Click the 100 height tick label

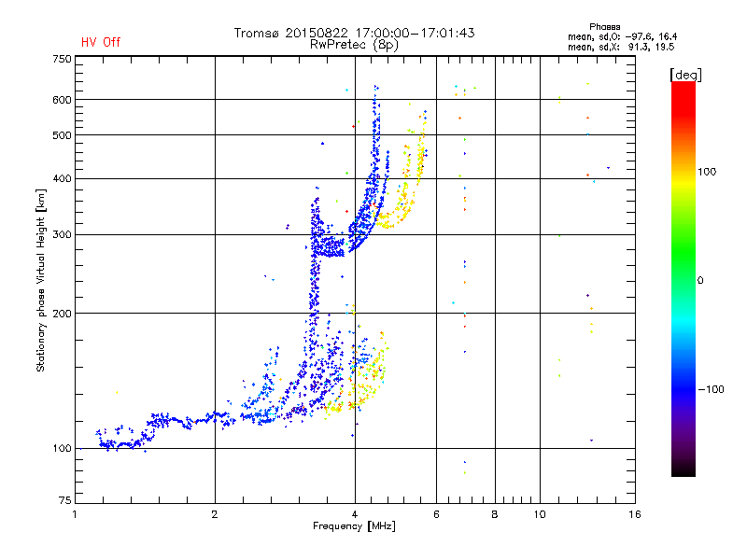click(62, 449)
